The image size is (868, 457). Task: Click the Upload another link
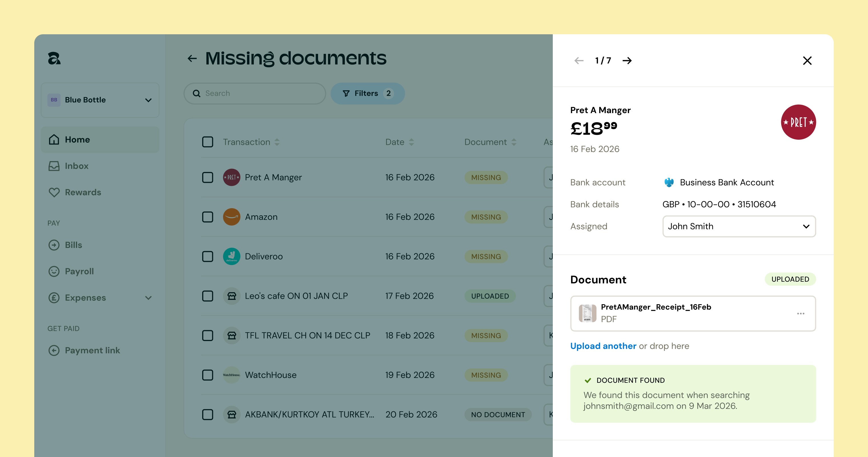click(603, 346)
